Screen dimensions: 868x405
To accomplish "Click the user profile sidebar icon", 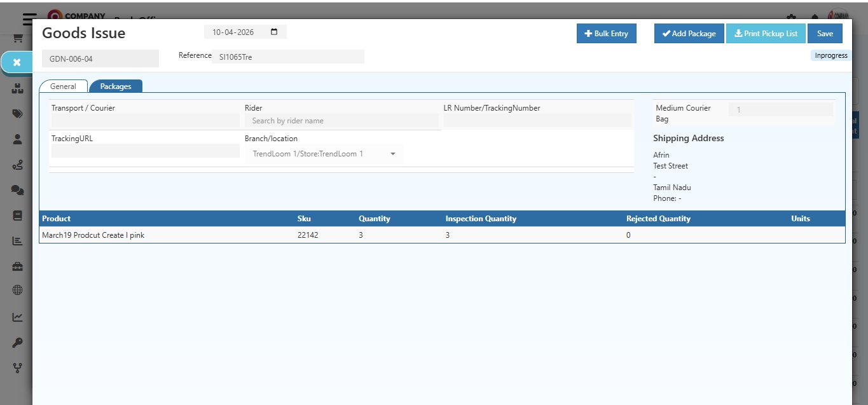I will coord(17,139).
